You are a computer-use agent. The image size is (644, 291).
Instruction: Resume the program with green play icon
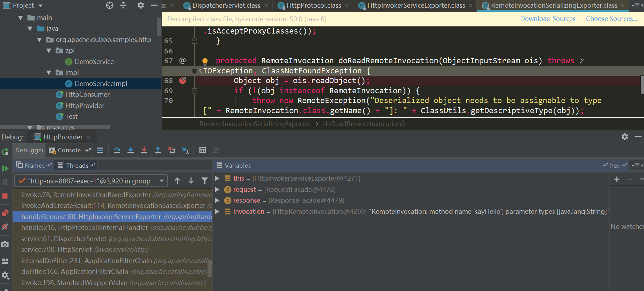pyautogui.click(x=5, y=168)
